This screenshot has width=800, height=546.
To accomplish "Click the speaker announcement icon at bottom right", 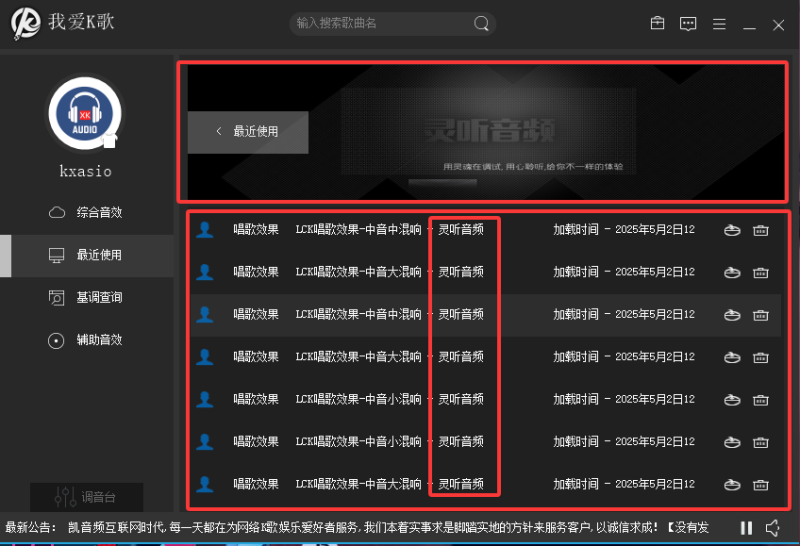I will [773, 528].
